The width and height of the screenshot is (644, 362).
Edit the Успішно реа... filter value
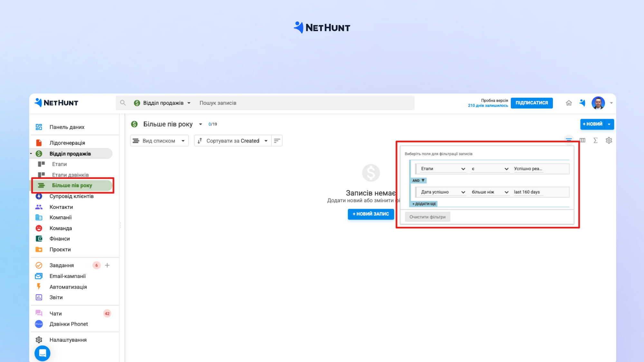coord(528,169)
